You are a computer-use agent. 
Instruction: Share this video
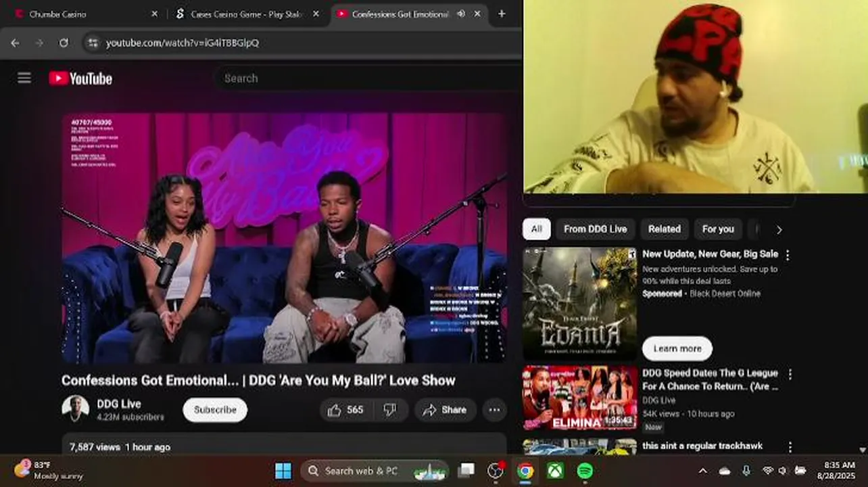[x=445, y=410]
